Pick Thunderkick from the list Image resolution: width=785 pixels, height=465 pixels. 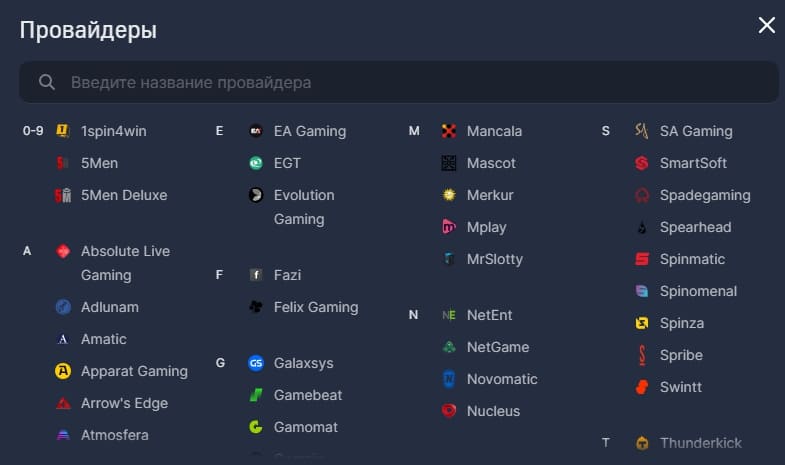(x=700, y=443)
